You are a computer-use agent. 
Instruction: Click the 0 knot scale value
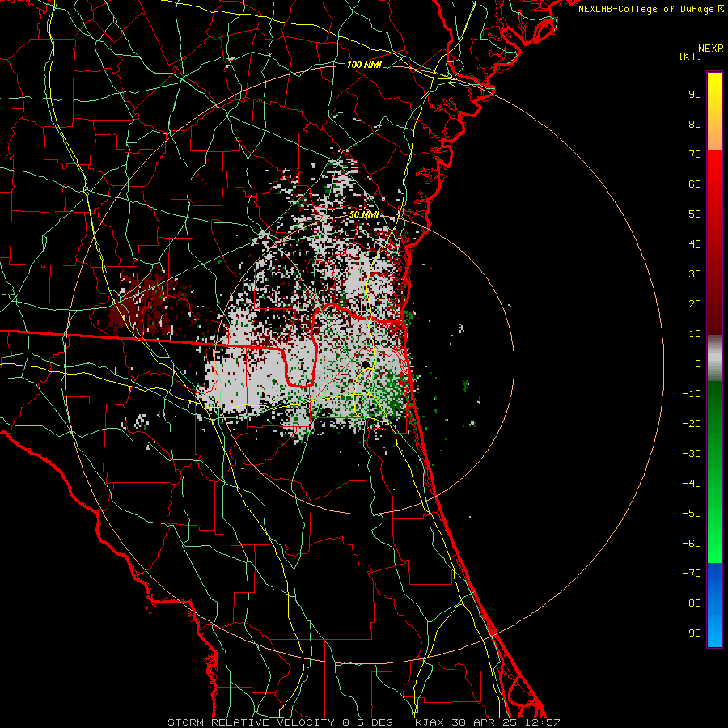pyautogui.click(x=698, y=363)
